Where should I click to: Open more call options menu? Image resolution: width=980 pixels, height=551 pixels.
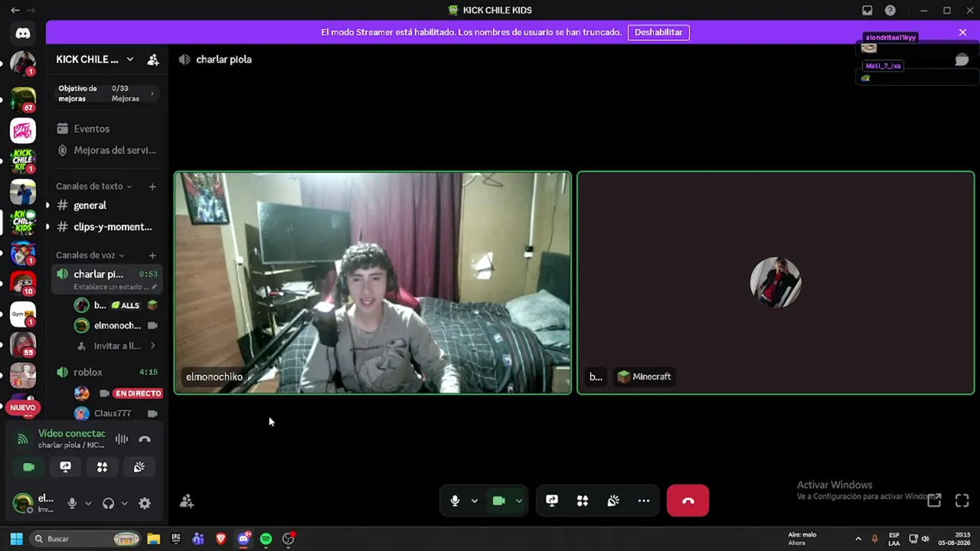(x=644, y=500)
